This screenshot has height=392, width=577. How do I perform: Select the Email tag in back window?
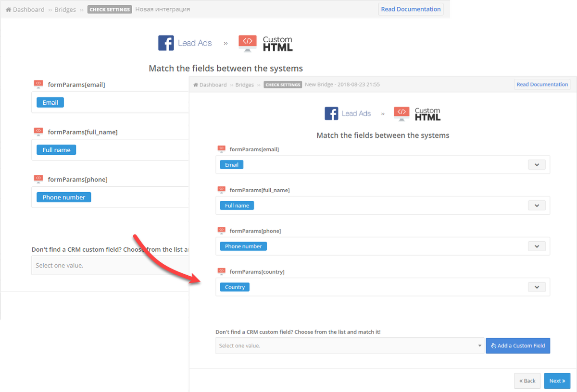pos(50,102)
